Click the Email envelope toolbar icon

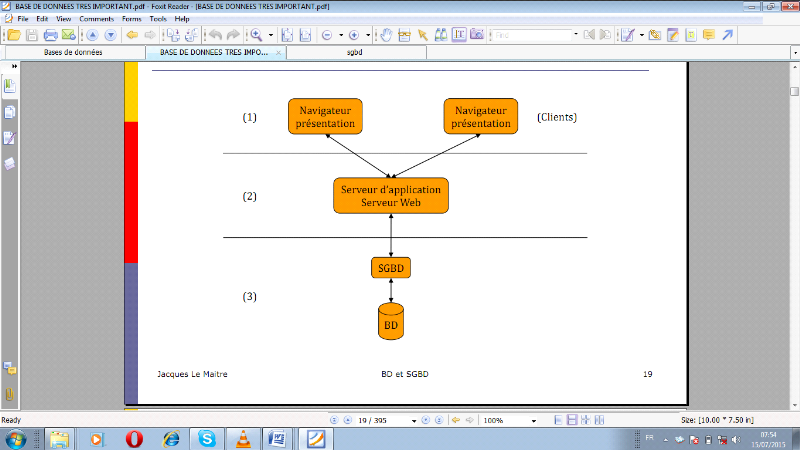tap(67, 35)
